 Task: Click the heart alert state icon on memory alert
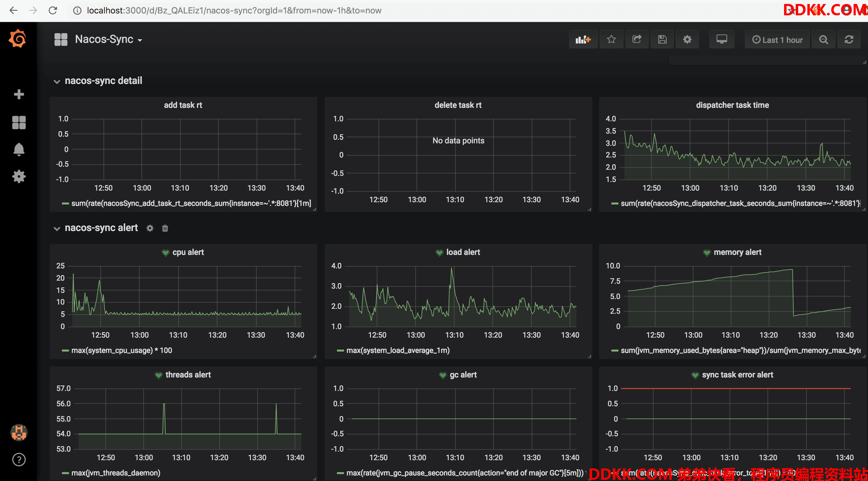tap(707, 252)
